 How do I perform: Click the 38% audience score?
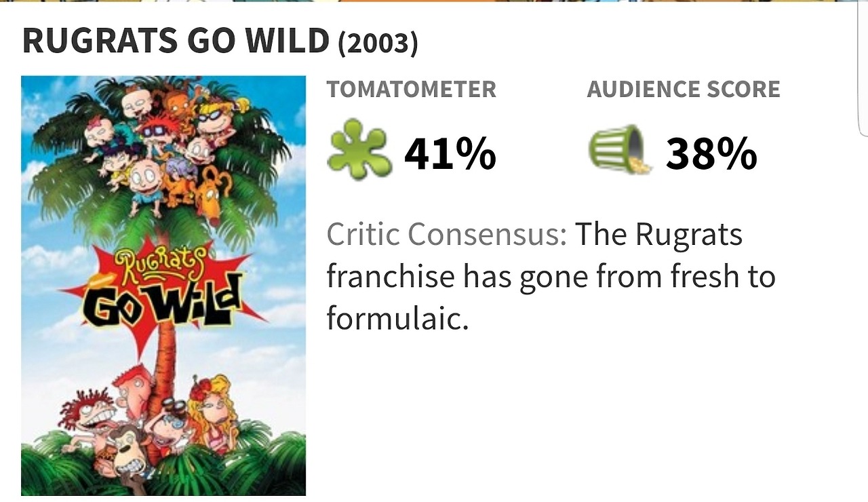click(x=711, y=154)
